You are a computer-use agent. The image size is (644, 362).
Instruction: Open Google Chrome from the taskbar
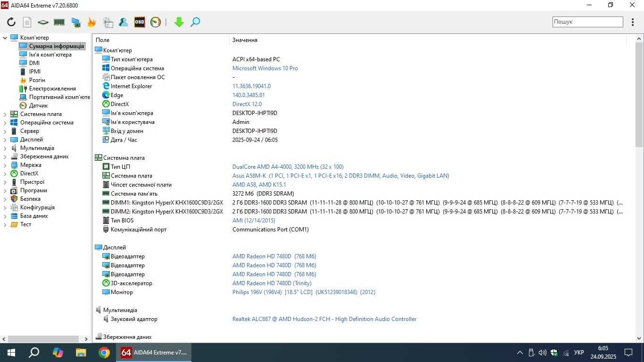click(x=104, y=353)
